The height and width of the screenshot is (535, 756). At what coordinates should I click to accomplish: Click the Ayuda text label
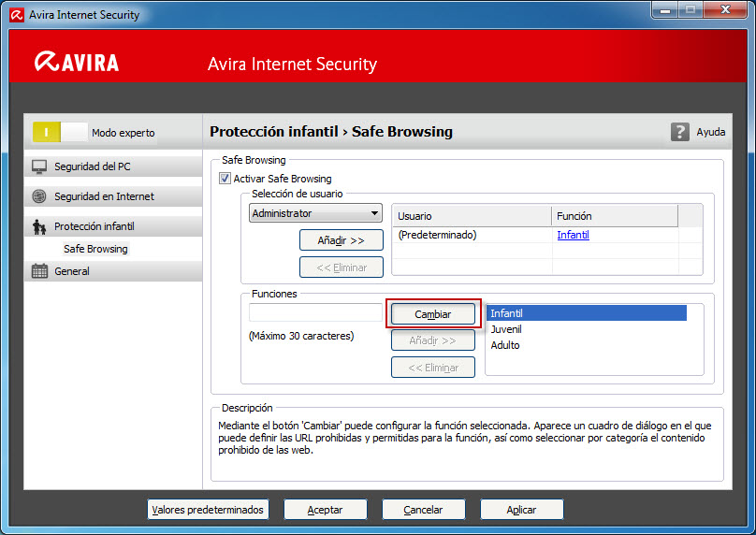coord(711,132)
